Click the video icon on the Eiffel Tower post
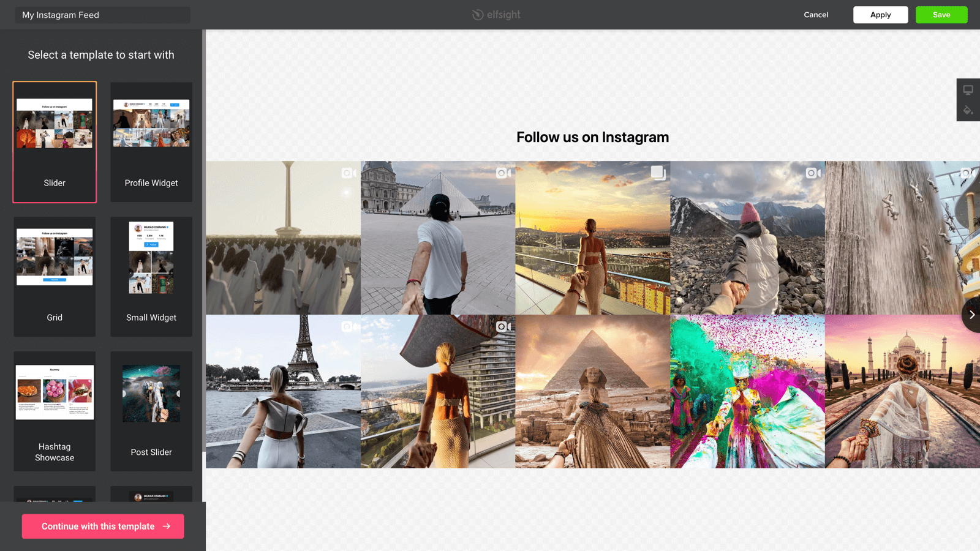This screenshot has height=551, width=980. [x=348, y=327]
